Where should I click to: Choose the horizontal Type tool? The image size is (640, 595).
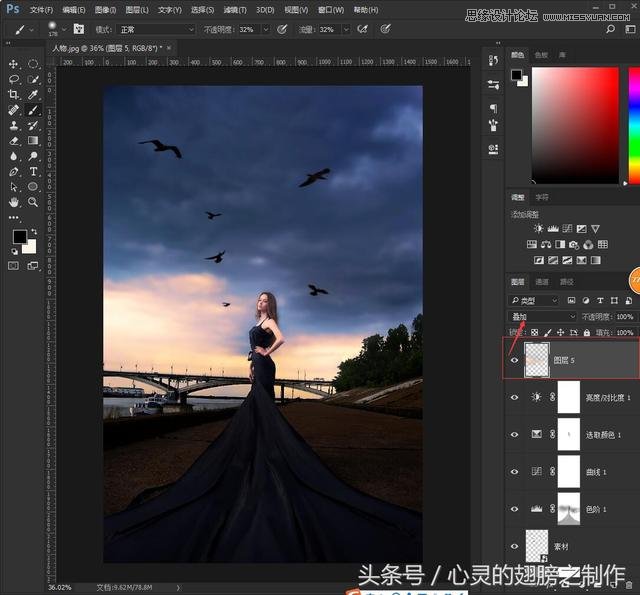[x=33, y=171]
